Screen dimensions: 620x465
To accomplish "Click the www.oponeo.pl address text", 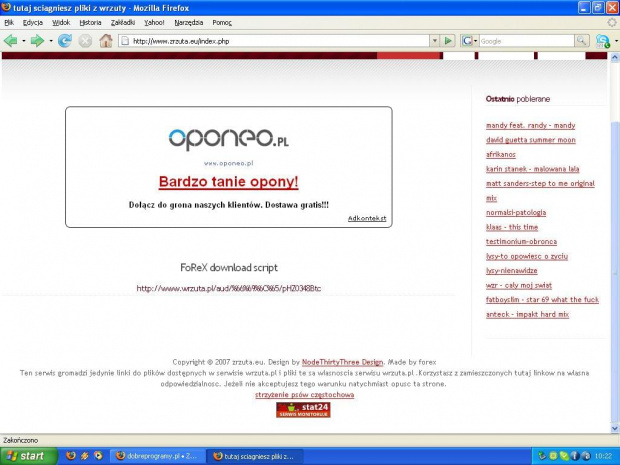I will pos(229,163).
